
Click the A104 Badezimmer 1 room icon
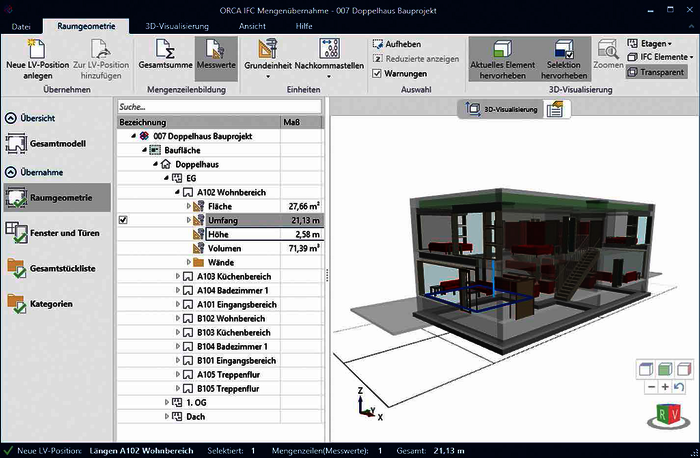coord(188,290)
